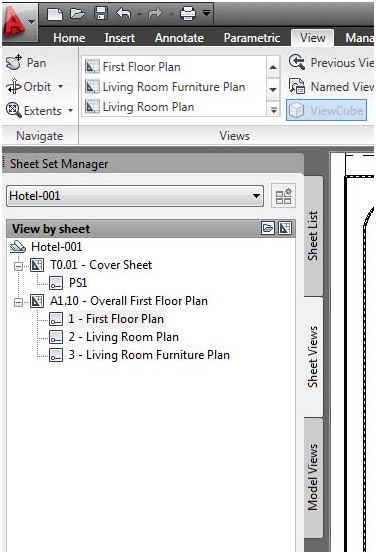This screenshot has width=376, height=554.
Task: Click the Plot printer icon
Action: 188,14
